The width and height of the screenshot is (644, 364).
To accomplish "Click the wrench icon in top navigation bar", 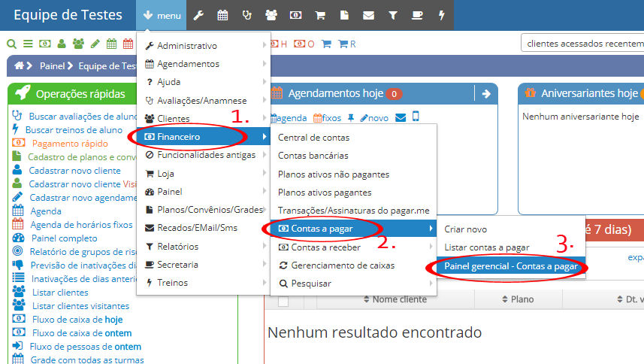I will (x=198, y=15).
